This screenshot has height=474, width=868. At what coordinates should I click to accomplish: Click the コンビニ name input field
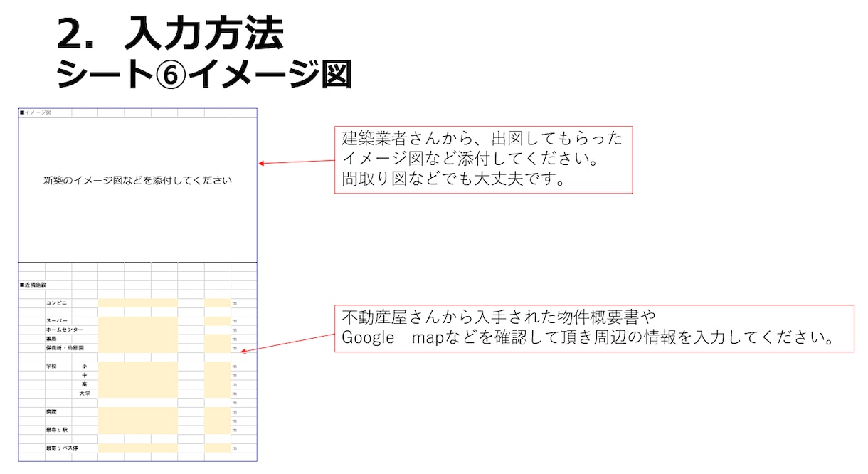138,303
